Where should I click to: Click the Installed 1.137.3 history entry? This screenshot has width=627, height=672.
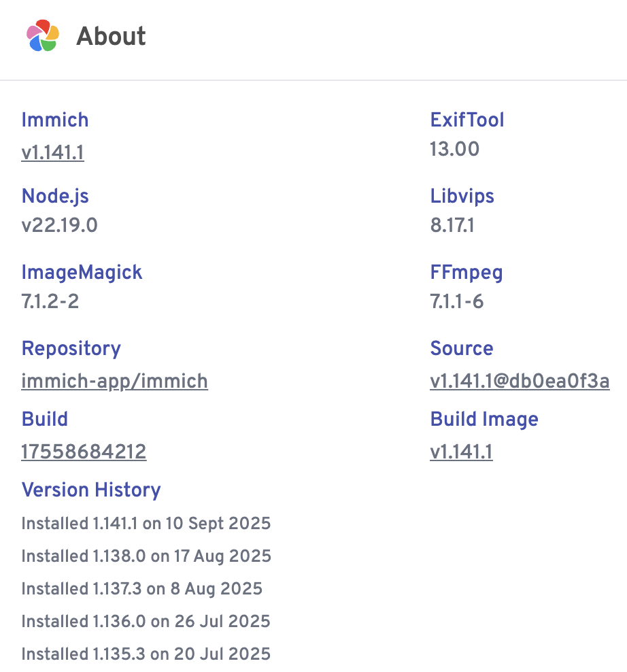pyautogui.click(x=141, y=589)
